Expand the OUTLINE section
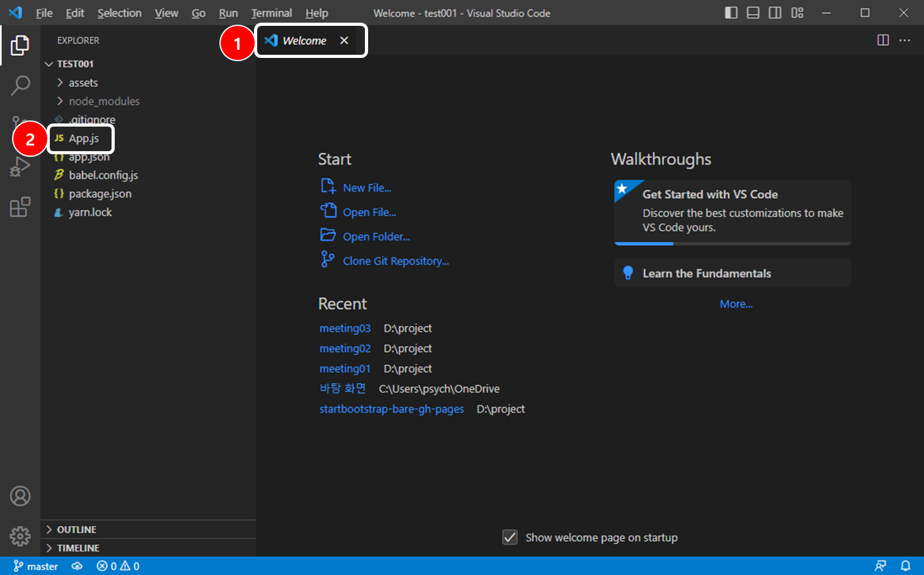 point(148,530)
